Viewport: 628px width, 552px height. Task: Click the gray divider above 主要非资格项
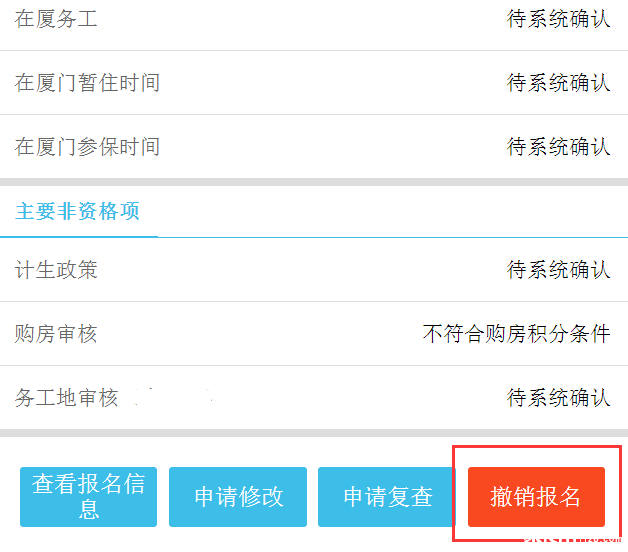(314, 182)
